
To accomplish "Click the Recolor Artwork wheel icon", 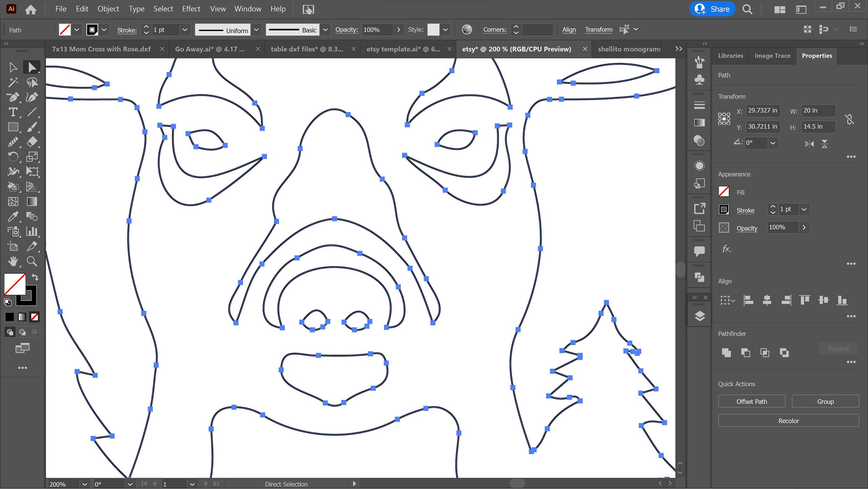I will (x=467, y=30).
